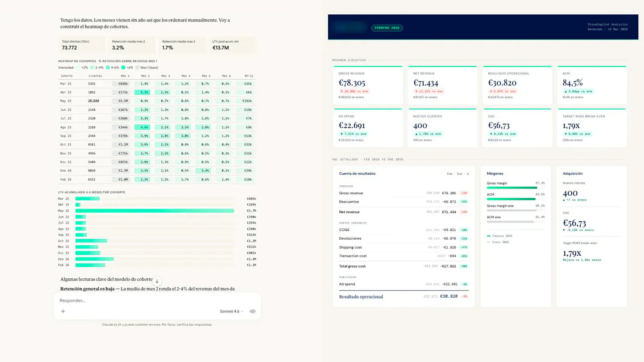Click the >6% intensity legend swatch
This screenshot has height=362, width=644.
[x=123, y=68]
